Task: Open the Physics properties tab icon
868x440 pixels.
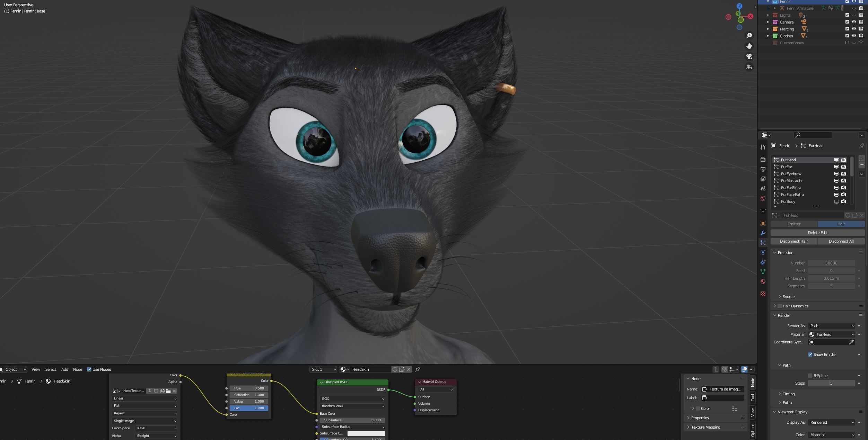Action: click(x=763, y=252)
